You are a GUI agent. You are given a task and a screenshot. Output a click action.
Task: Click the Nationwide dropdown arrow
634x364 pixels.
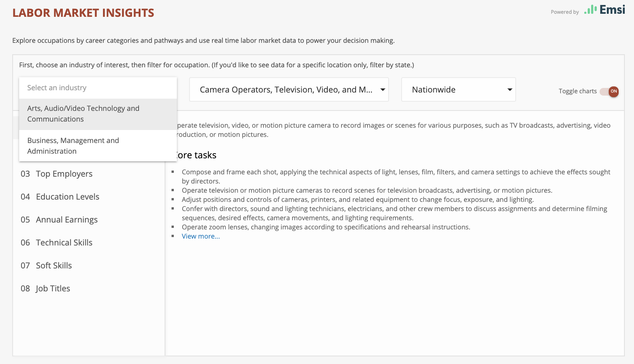(x=510, y=90)
